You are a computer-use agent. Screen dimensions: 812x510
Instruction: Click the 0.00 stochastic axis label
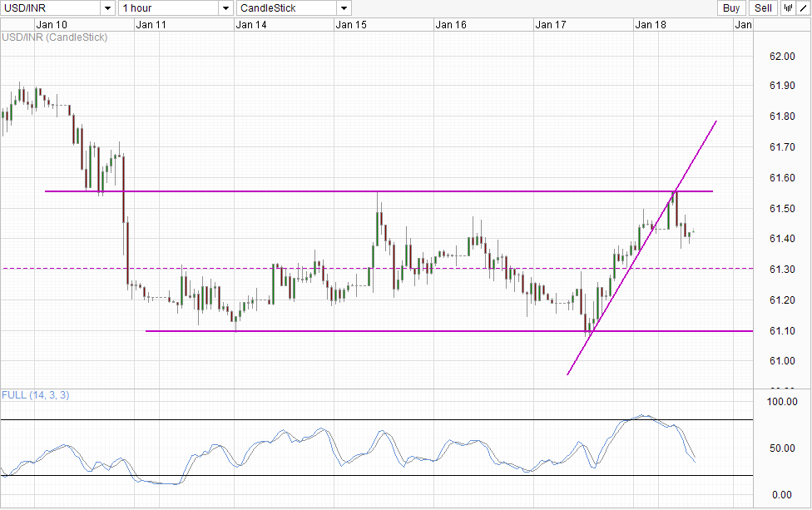(x=782, y=495)
